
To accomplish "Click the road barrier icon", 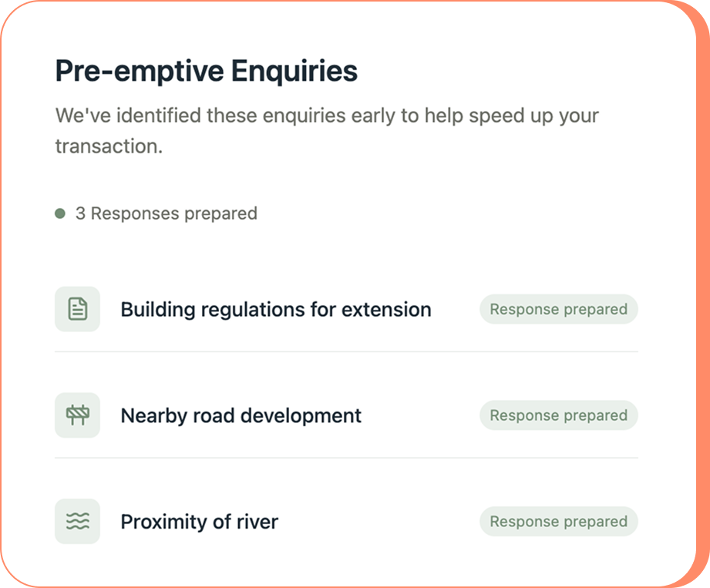I will pos(77,415).
